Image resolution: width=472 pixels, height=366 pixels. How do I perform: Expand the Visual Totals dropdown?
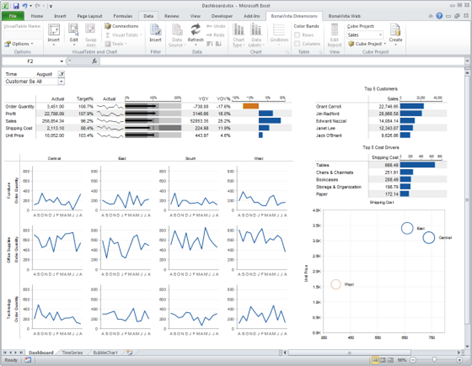click(x=124, y=35)
